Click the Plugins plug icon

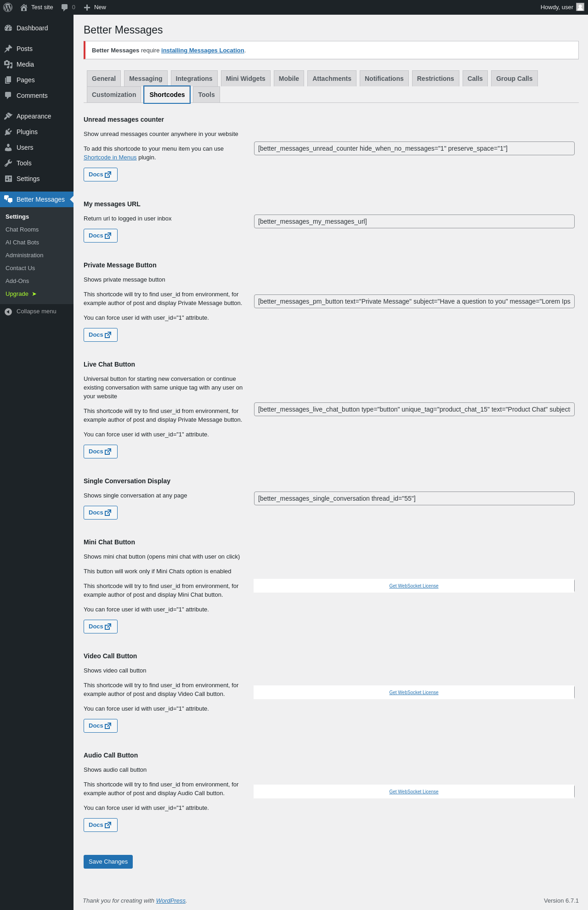pos(8,132)
